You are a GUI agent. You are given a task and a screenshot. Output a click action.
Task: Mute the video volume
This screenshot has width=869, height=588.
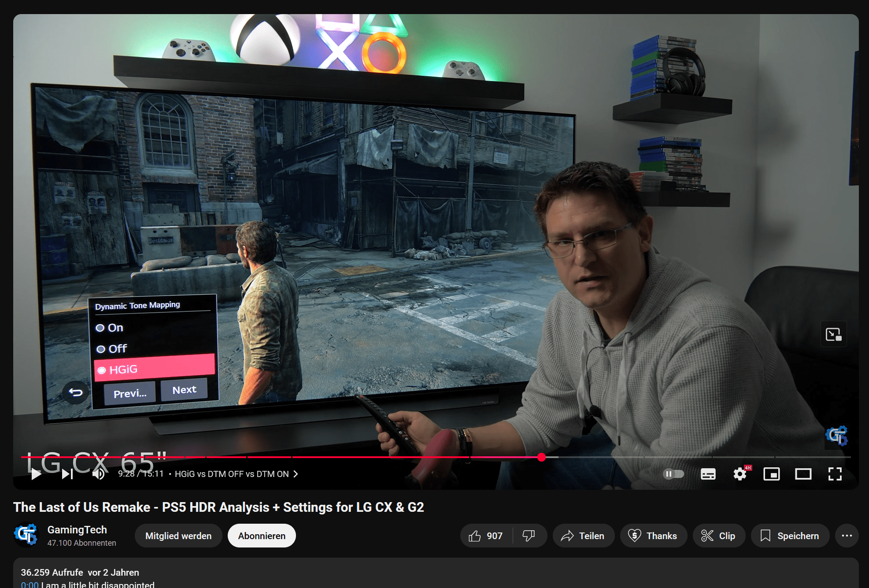point(99,474)
